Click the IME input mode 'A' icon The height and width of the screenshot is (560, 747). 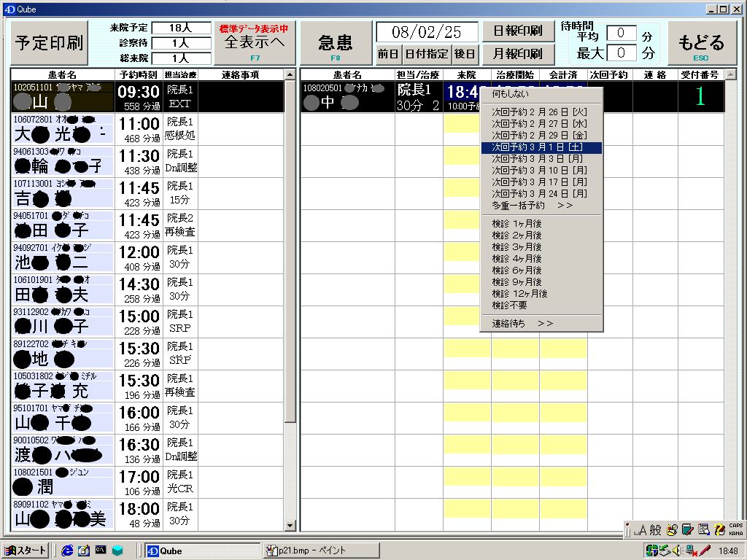[642, 530]
